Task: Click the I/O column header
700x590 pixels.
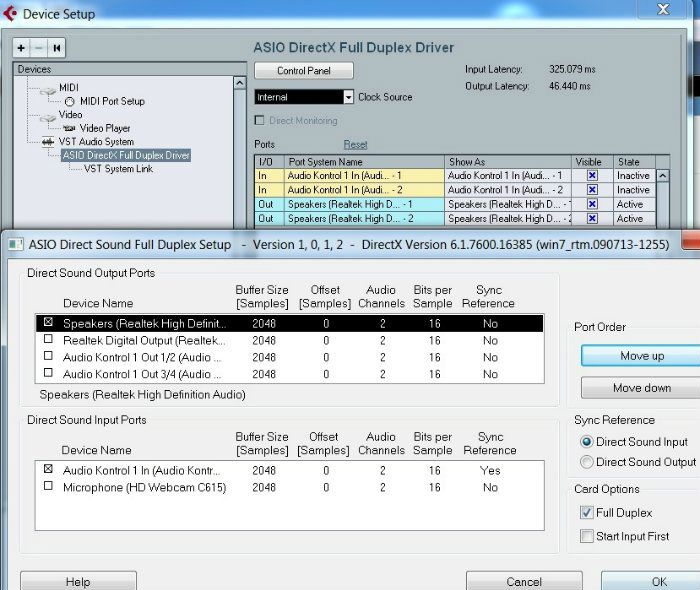Action: [269, 162]
